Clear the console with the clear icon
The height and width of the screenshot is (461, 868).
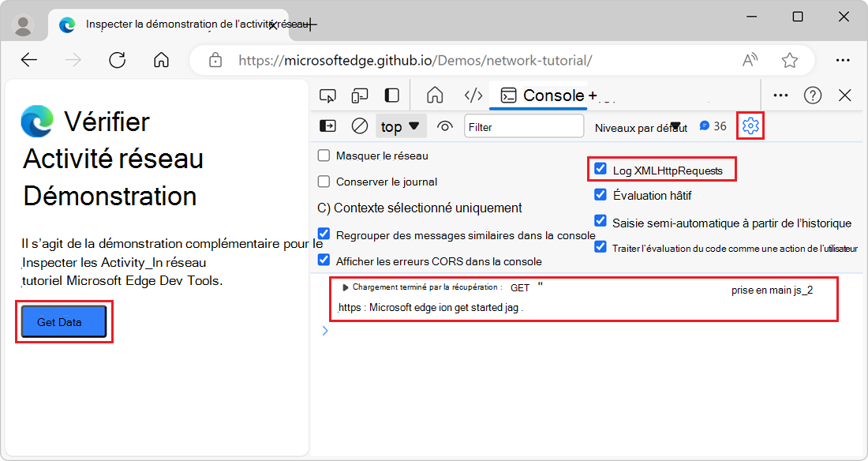click(x=360, y=126)
